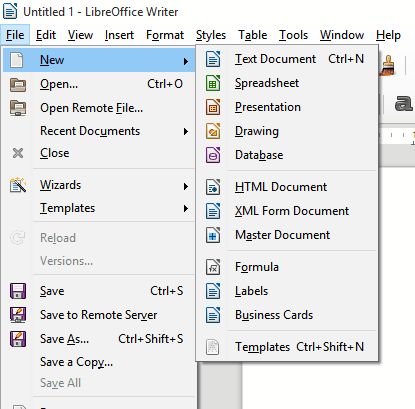The width and height of the screenshot is (415, 409).
Task: Click the Formula icon
Action: click(x=213, y=267)
